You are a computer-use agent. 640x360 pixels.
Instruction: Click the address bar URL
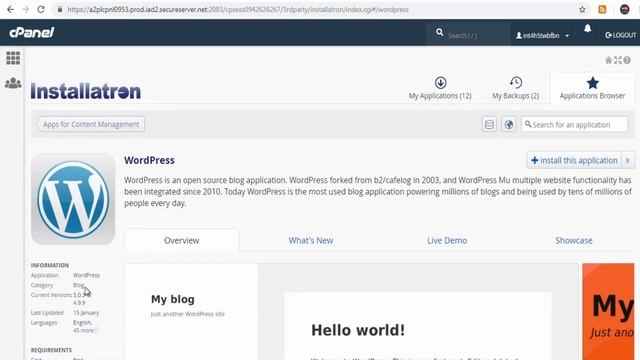(x=238, y=9)
